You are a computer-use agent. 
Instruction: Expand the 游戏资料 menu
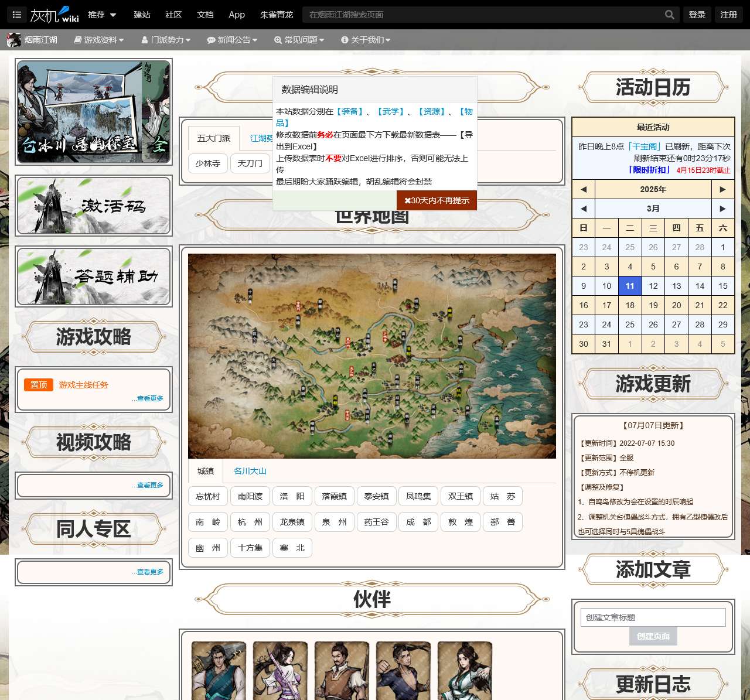tap(99, 40)
